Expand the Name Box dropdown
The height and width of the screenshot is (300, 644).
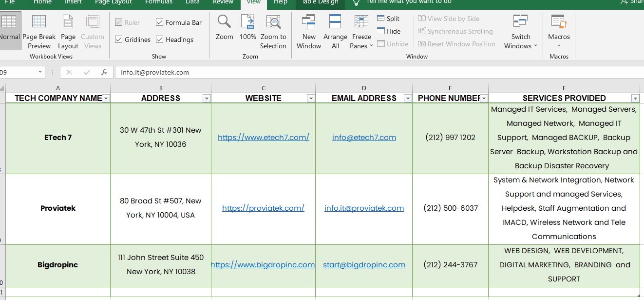(x=40, y=72)
